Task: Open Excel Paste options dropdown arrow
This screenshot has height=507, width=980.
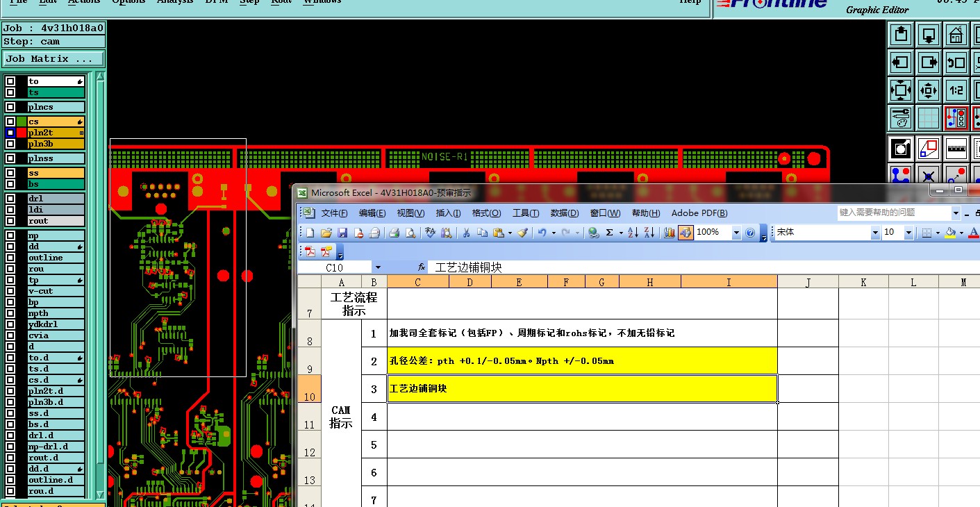Action: click(510, 233)
